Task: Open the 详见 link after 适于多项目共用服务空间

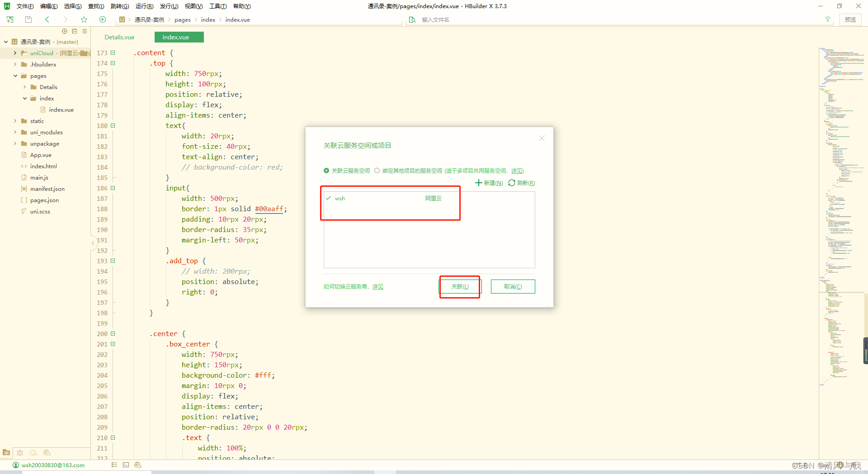Action: click(x=517, y=171)
